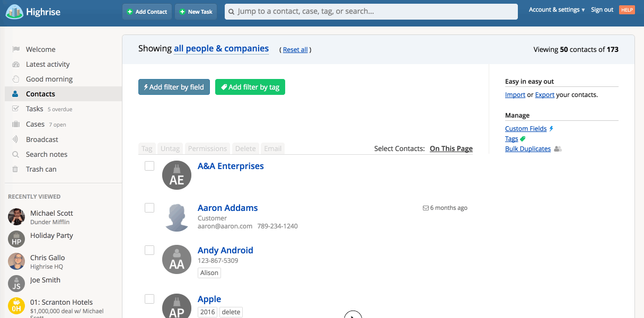This screenshot has height=318, width=644.
Task: Click the JS avatar for Joe Smith
Action: click(x=16, y=284)
